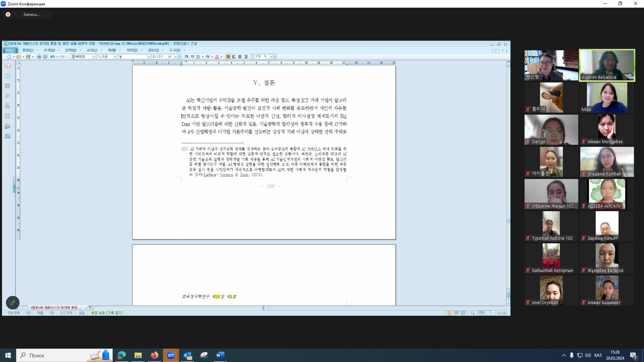Select Aigerim Belyalova's video thumbnail
The height and width of the screenshot is (362, 644).
607,65
